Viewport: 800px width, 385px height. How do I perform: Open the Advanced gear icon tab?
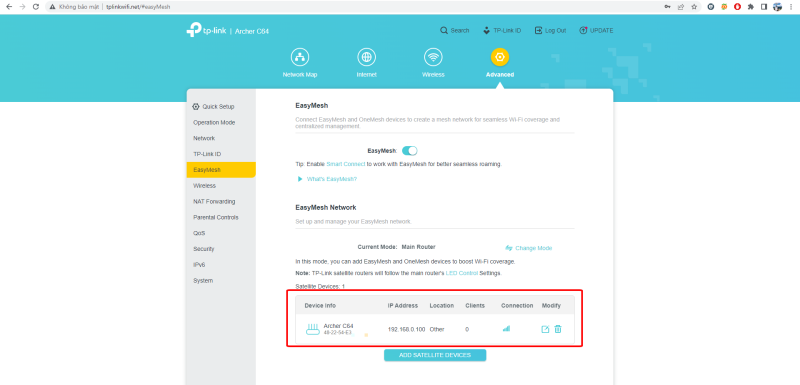(500, 57)
